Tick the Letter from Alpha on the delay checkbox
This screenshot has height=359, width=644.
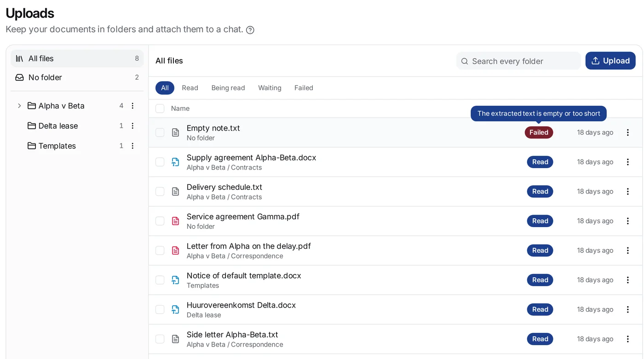click(x=160, y=251)
